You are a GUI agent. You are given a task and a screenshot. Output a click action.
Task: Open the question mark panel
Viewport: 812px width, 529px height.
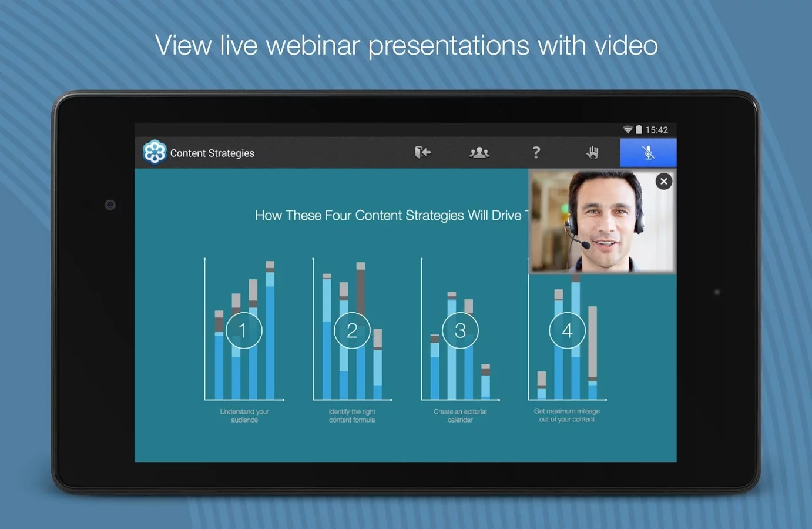click(536, 153)
